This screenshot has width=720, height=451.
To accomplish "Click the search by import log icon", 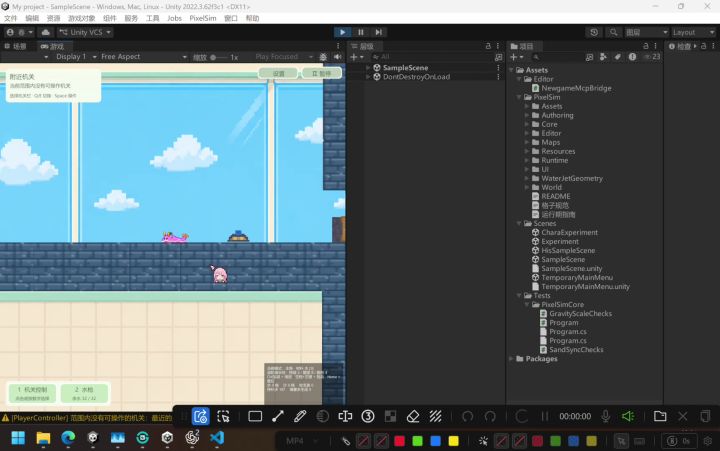I will coord(632,57).
